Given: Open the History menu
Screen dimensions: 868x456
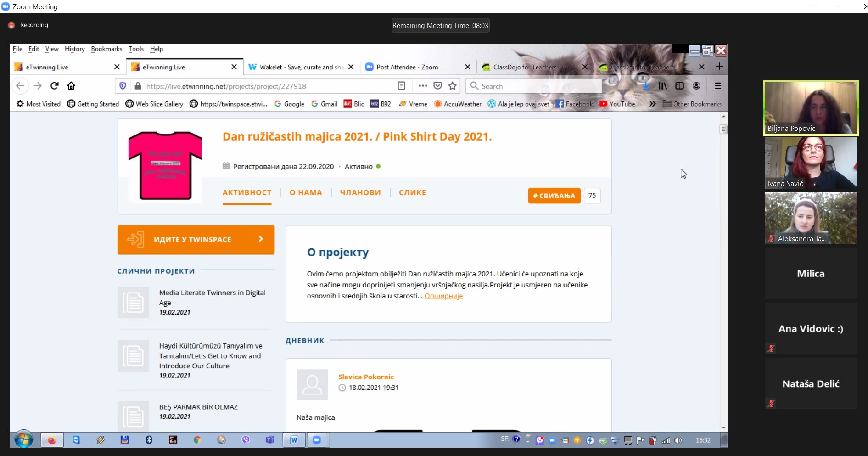Looking at the screenshot, I should 75,49.
